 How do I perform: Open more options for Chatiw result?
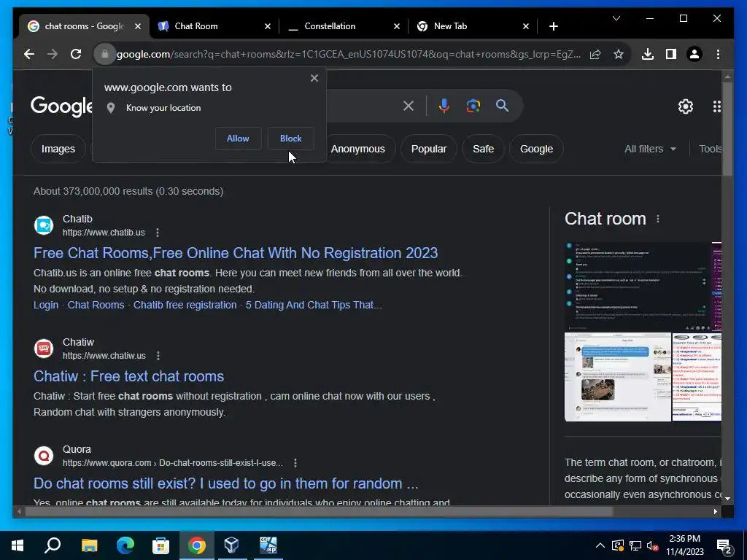158,356
